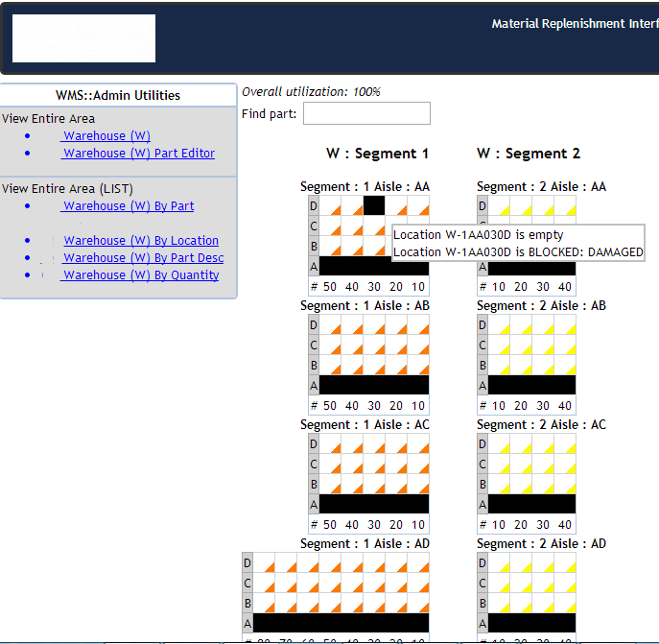This screenshot has width=659, height=644.
Task: Select row B column 40 cell in Segment 2 Aisle AB
Action: point(564,365)
